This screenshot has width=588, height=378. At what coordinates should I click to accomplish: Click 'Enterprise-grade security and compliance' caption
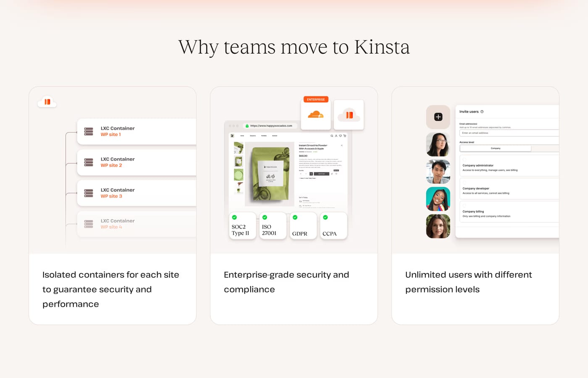[286, 282]
